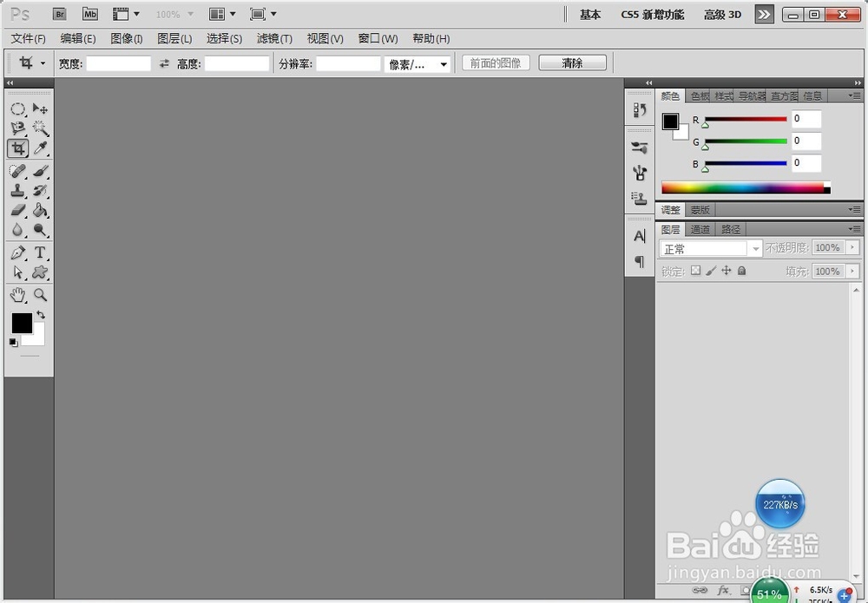868x603 pixels.
Task: Open the 文件(F) menu
Action: click(29, 39)
